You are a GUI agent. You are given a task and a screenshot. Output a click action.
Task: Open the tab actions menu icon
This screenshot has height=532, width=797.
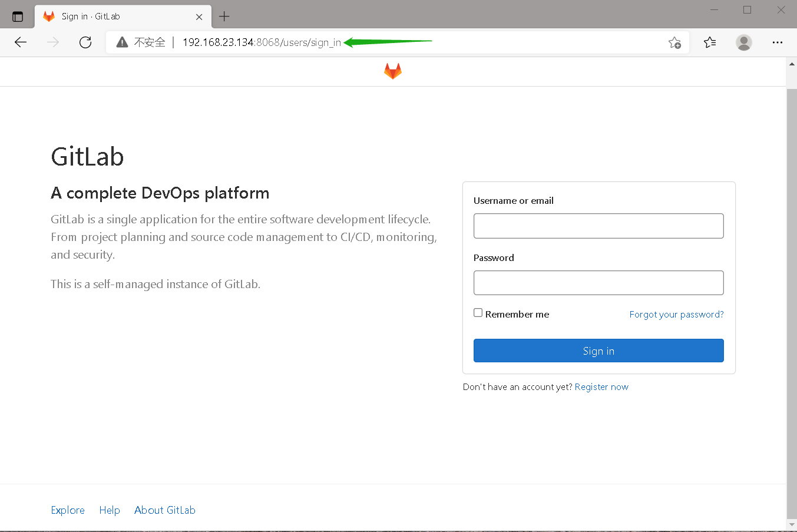pos(18,16)
